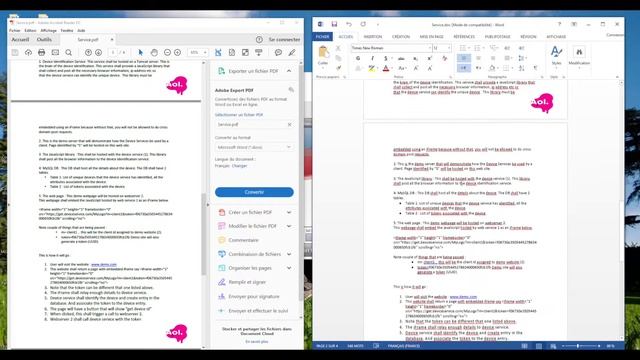Click the subscript icon in Word ribbon
Viewport: 640px width, 360px height.
416,58
